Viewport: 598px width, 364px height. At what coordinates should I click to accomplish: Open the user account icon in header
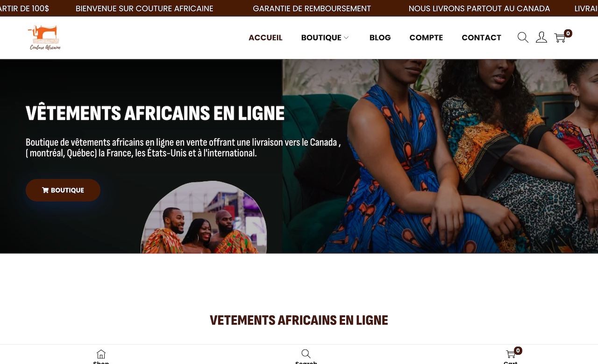tap(541, 37)
